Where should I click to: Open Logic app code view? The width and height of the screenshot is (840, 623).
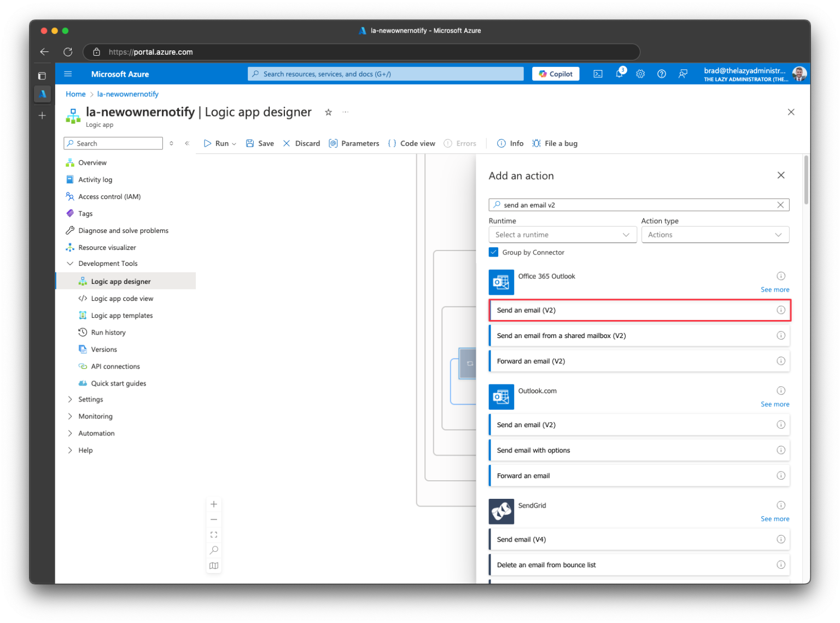tap(122, 299)
